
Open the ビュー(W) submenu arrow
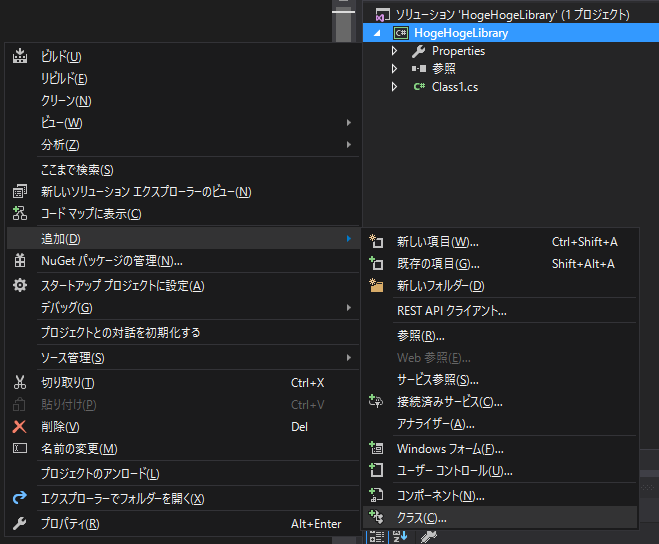[348, 122]
